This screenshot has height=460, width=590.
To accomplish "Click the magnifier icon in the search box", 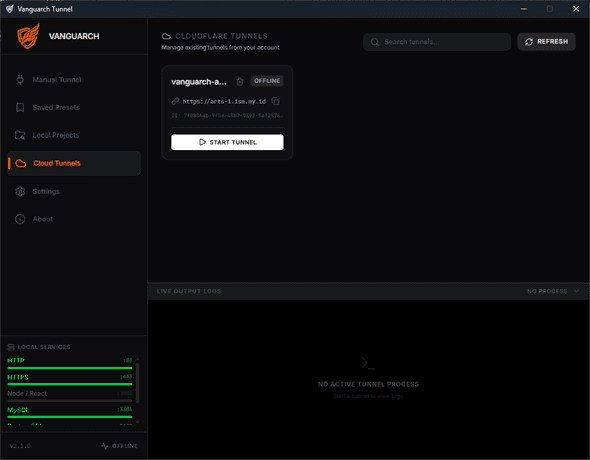I will (x=375, y=42).
